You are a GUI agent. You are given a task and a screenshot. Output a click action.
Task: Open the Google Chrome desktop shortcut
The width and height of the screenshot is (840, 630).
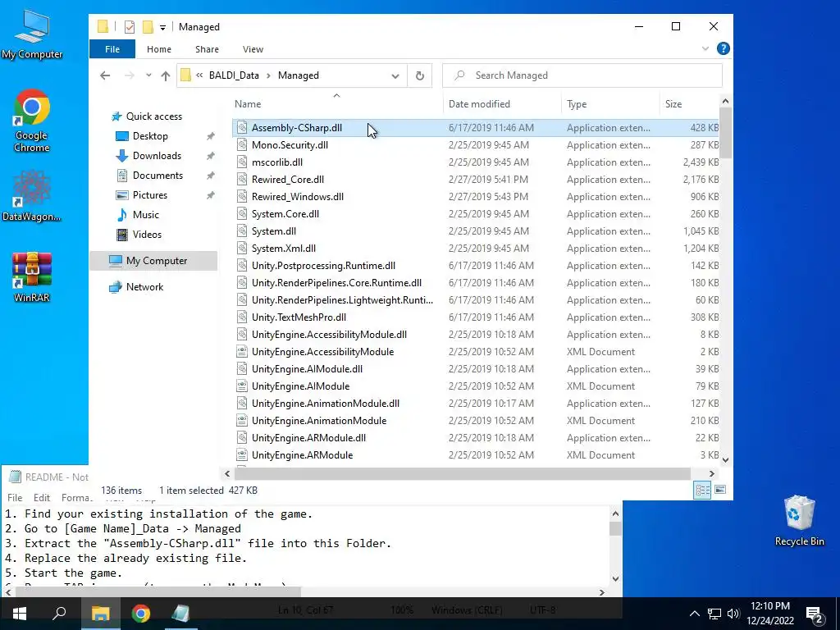(32, 121)
